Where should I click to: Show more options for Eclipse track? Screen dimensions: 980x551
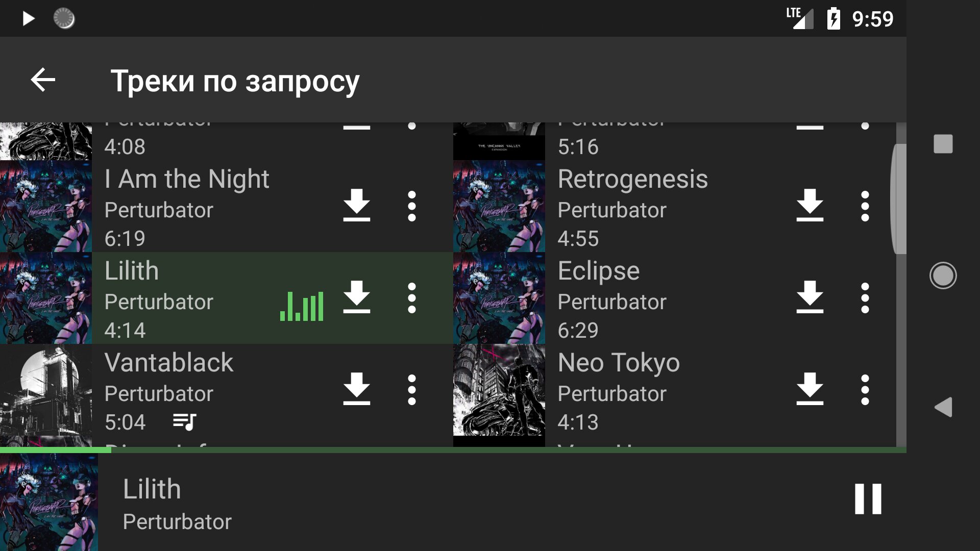(x=865, y=298)
